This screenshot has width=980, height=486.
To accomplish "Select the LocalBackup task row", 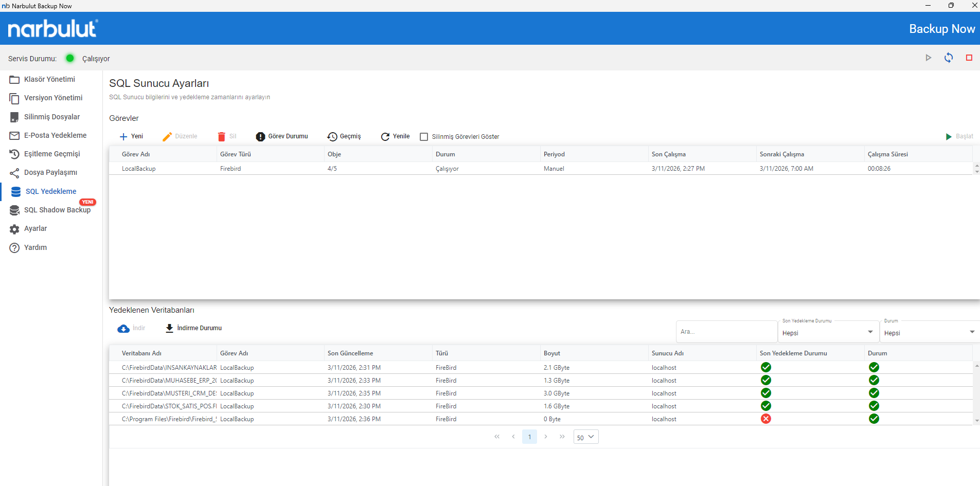I will pyautogui.click(x=139, y=169).
